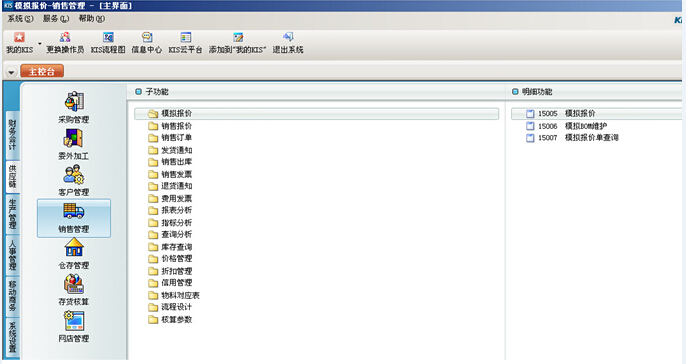The width and height of the screenshot is (686, 364).
Task: Switch to 移动商务 vertical tab
Action: [x=13, y=296]
